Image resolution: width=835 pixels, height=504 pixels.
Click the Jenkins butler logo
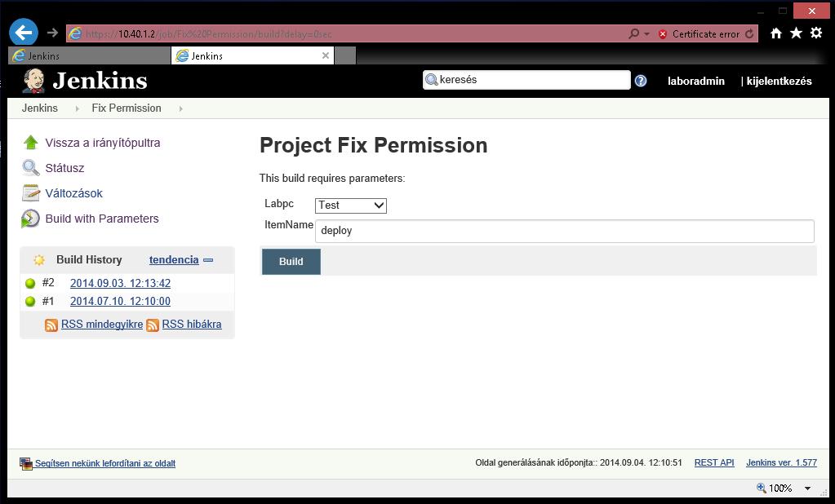coord(33,81)
